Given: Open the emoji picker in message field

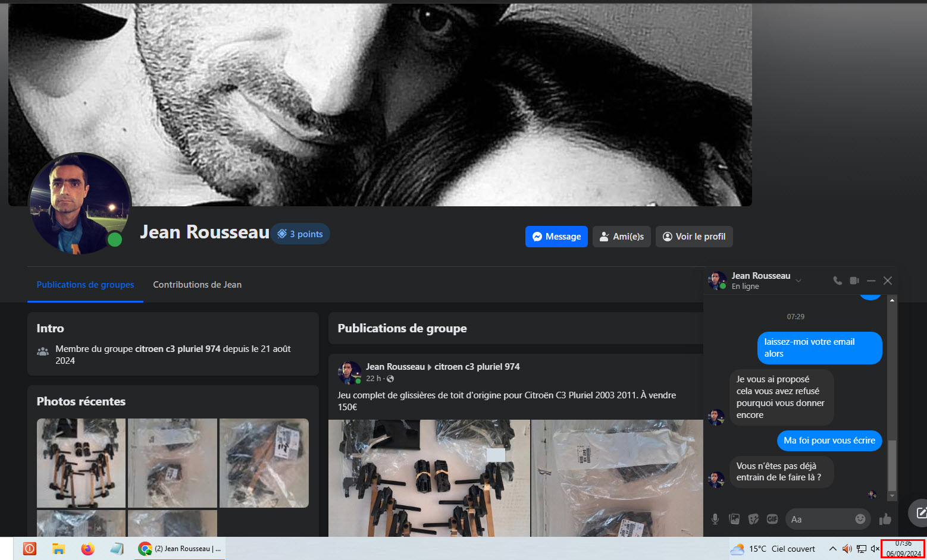Looking at the screenshot, I should click(x=860, y=519).
